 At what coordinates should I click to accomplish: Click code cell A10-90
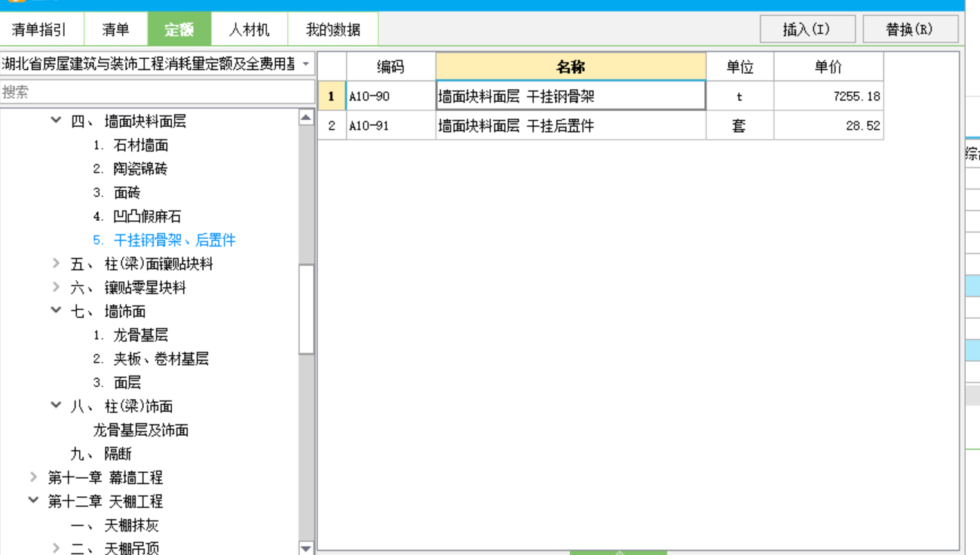coord(390,97)
